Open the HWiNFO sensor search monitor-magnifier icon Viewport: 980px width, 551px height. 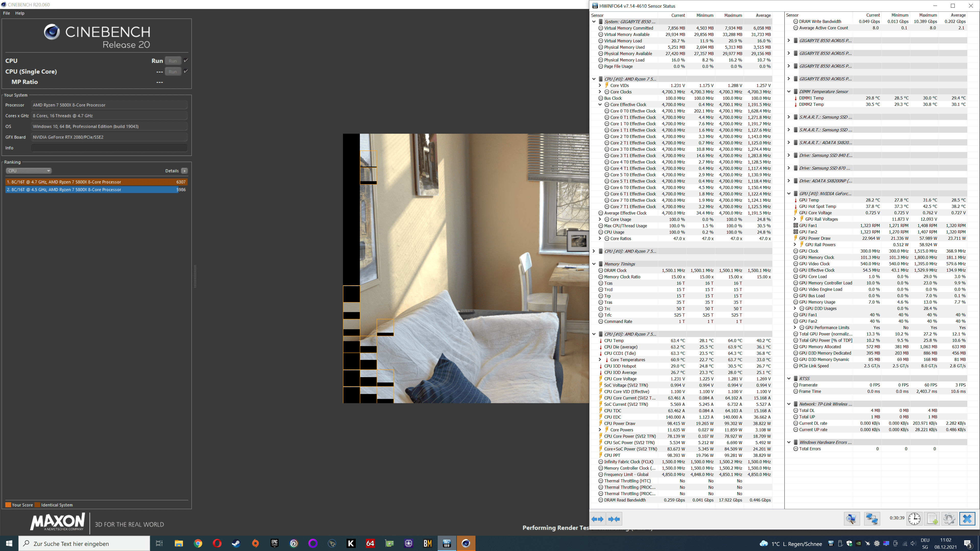point(851,519)
